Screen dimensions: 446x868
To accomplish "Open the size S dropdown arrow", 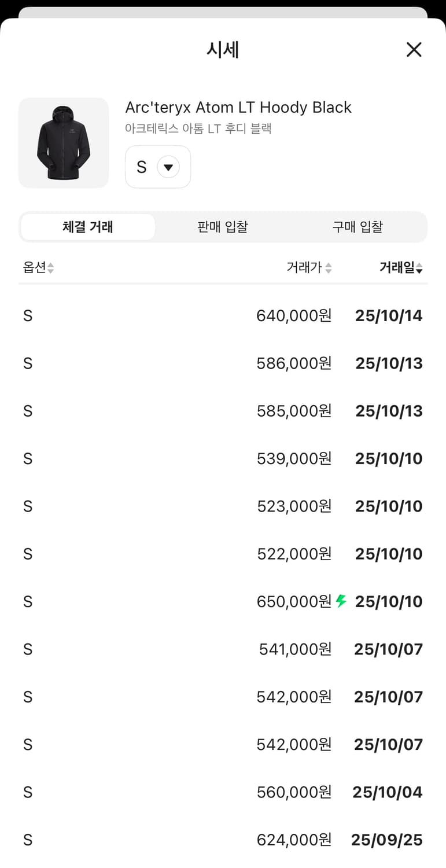I will pyautogui.click(x=168, y=167).
